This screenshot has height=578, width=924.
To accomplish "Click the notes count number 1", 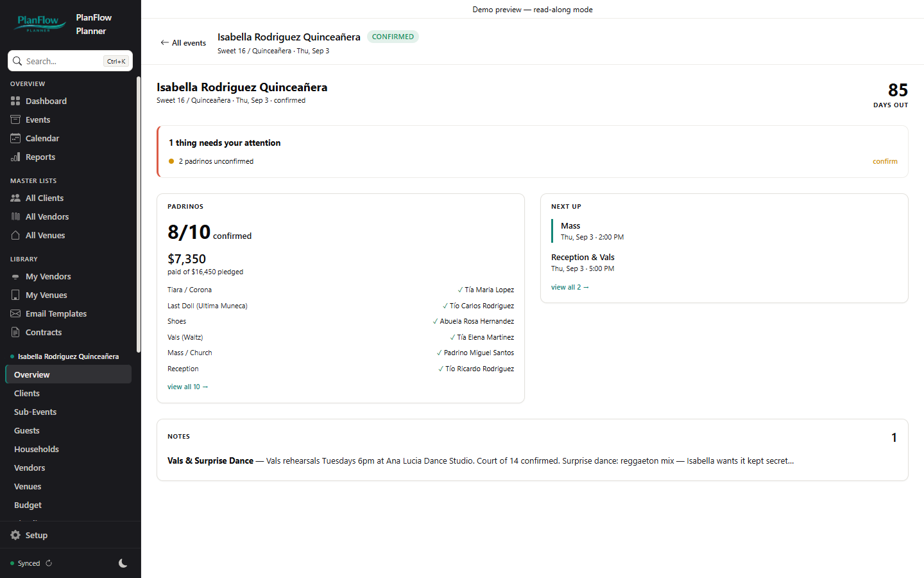I will click(x=894, y=437).
